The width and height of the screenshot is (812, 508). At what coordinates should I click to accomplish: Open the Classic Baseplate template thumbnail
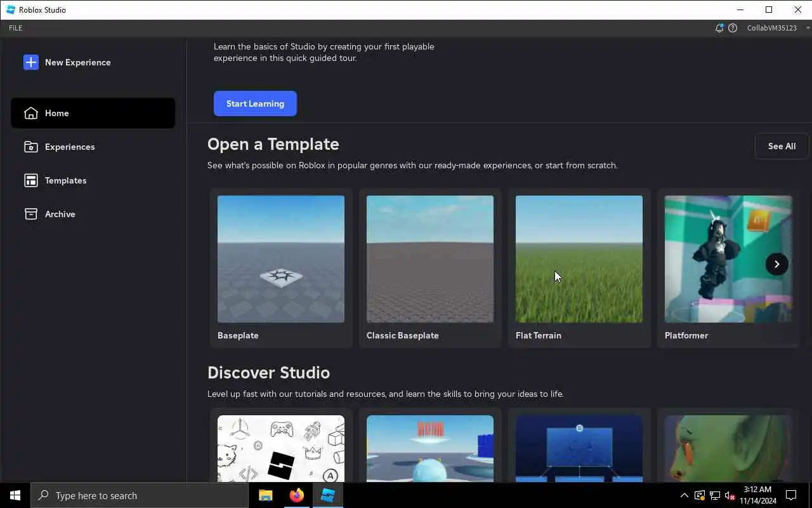coord(430,259)
